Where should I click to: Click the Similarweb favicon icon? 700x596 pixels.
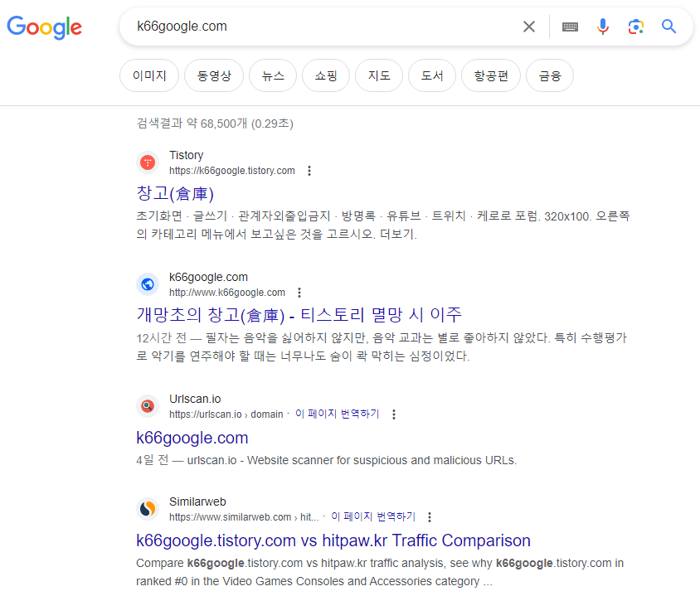point(148,509)
